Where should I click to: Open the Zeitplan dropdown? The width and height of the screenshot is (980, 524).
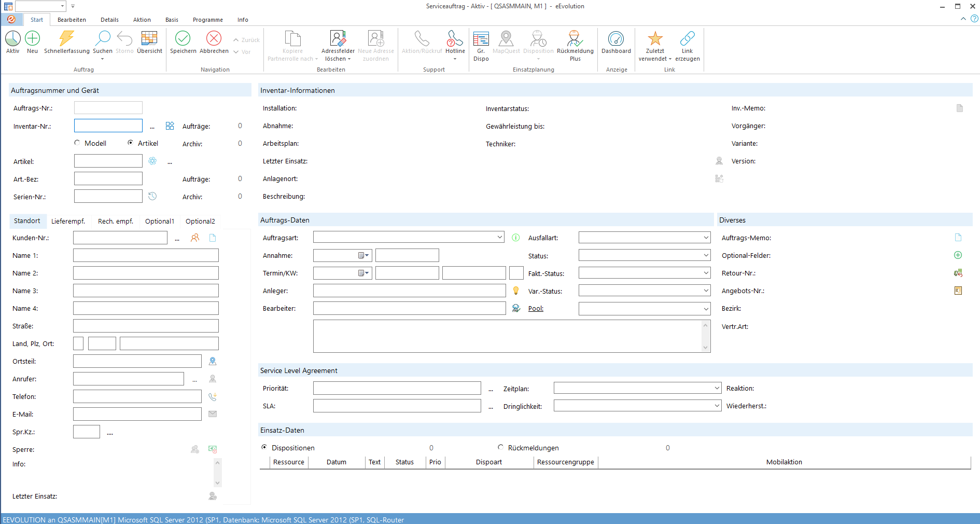click(717, 388)
